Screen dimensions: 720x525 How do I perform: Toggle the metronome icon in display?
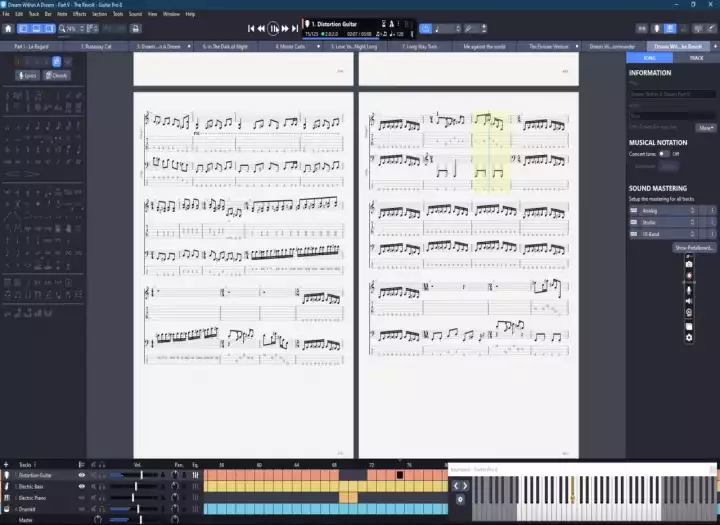pos(392,24)
